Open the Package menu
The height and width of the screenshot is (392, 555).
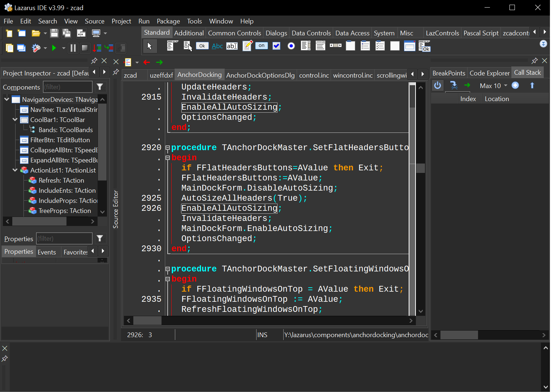click(x=168, y=21)
